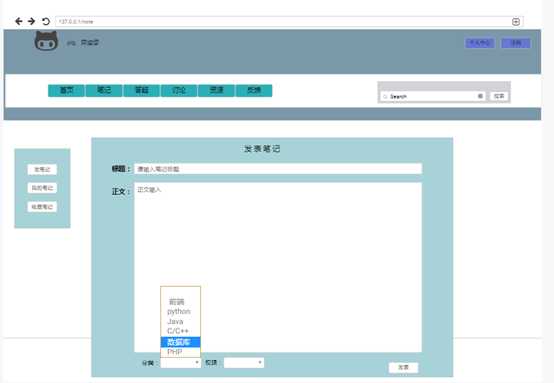Reload the page with the refresh icon

click(46, 22)
